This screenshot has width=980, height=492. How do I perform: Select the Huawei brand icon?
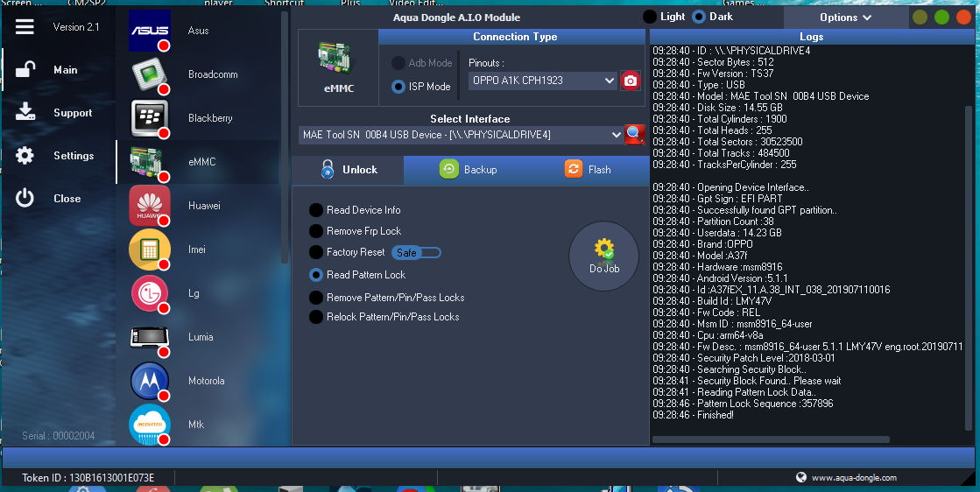[150, 206]
